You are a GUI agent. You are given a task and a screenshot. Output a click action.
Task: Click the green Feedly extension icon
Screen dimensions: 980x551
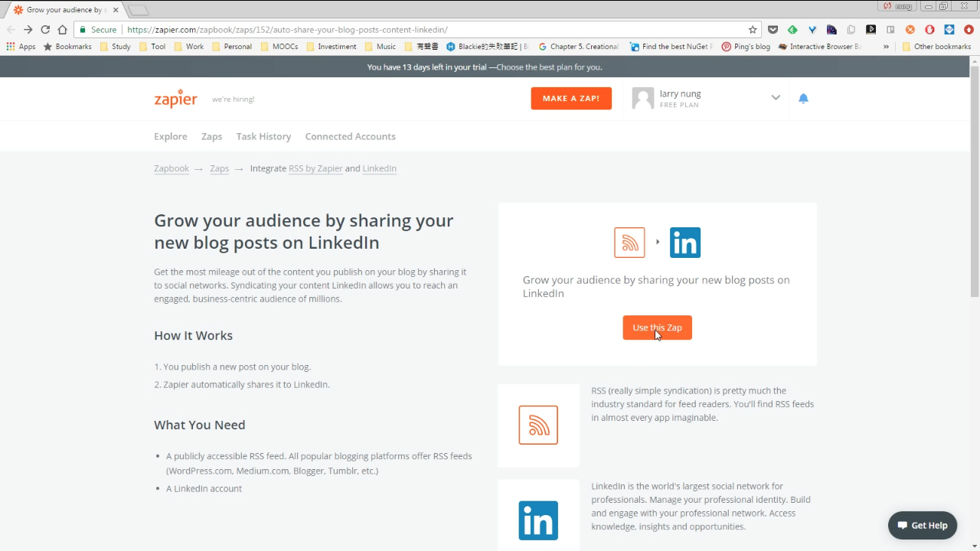(x=792, y=30)
